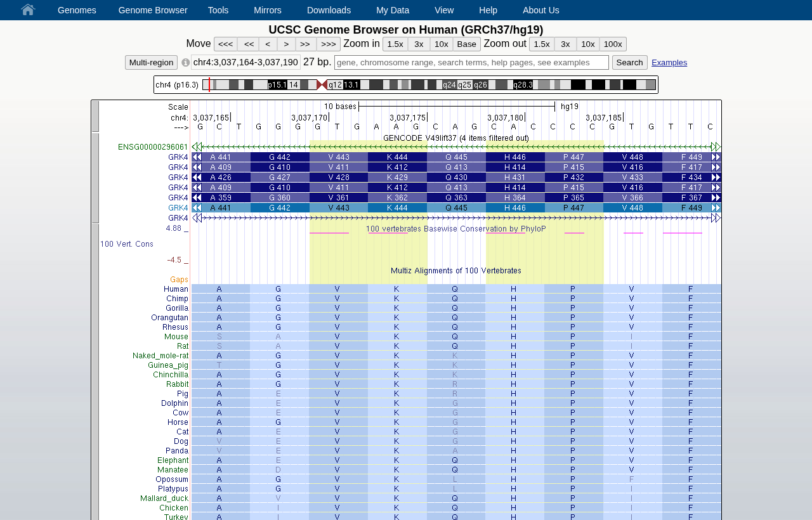Nudge left with single < button
This screenshot has height=520, width=812.
coord(268,44)
